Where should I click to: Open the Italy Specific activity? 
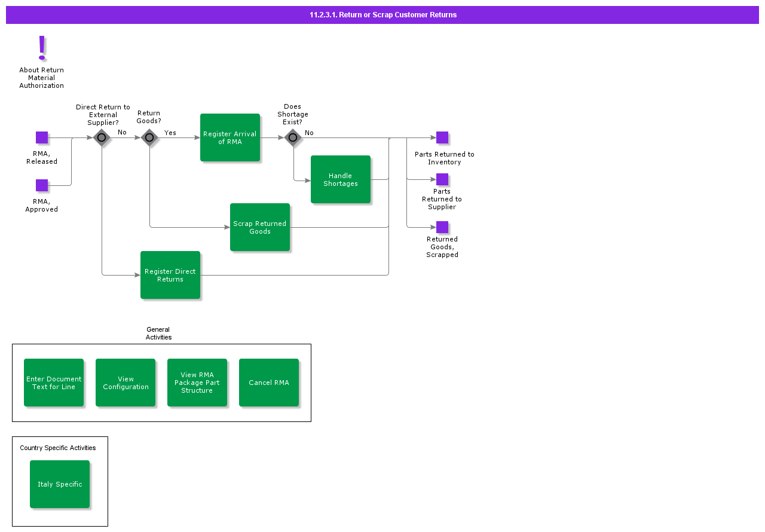[x=60, y=484]
